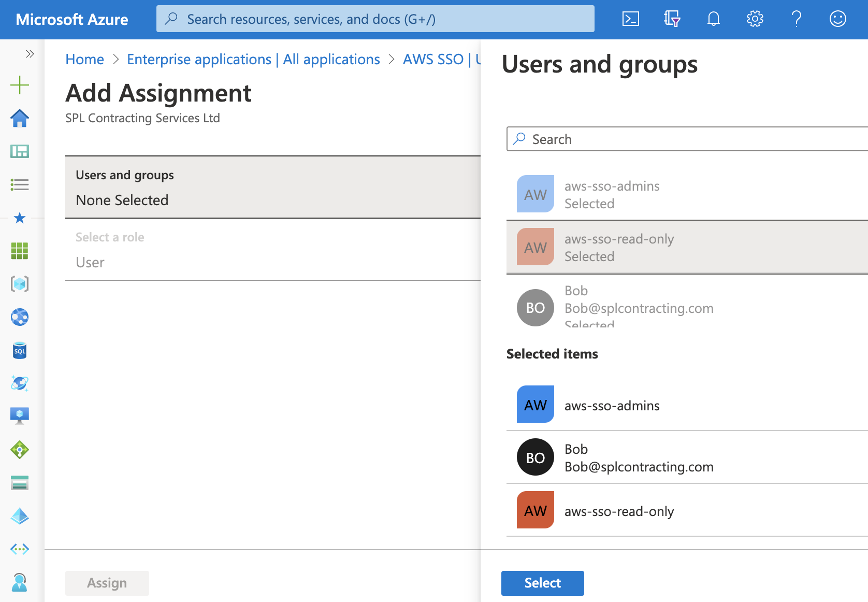The image size is (868, 602).
Task: Click the black BO avatar in Selected items
Action: (x=536, y=457)
